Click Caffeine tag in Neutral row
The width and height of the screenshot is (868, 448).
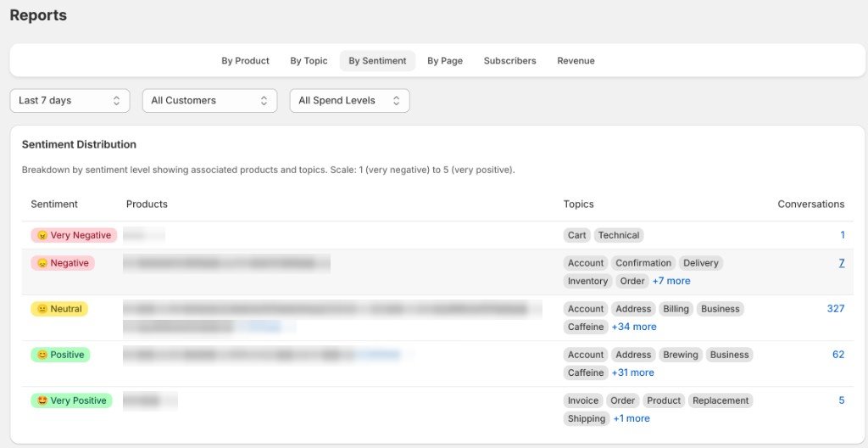586,328
